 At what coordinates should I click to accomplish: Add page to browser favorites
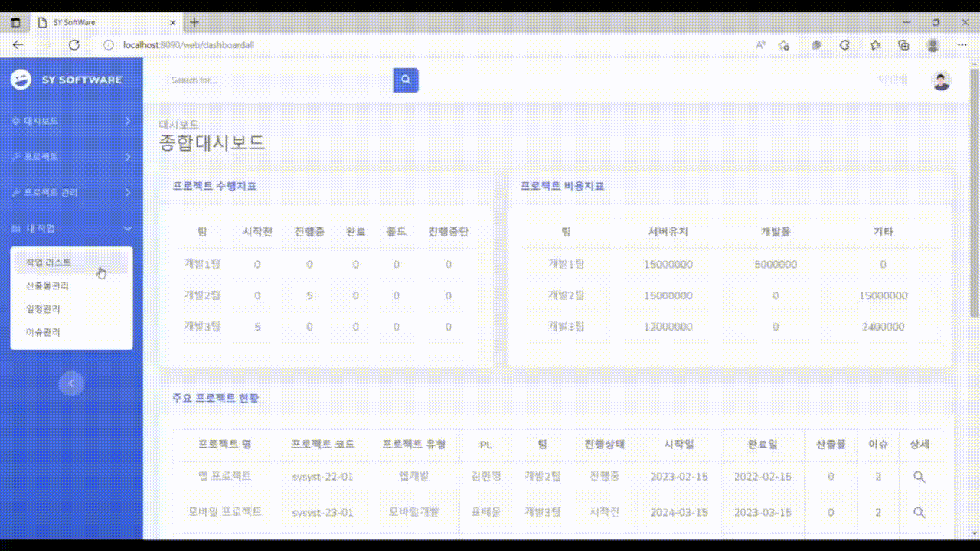coord(784,45)
